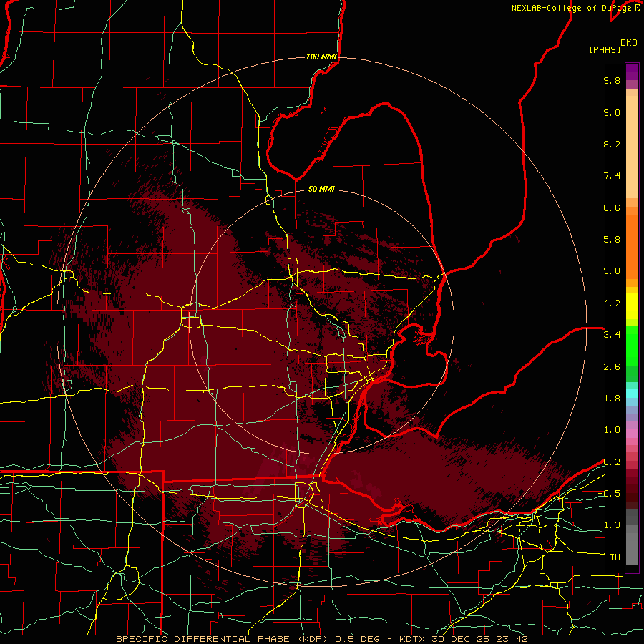Click the 5.0 legend value
This screenshot has height=644, width=644.
point(612,271)
